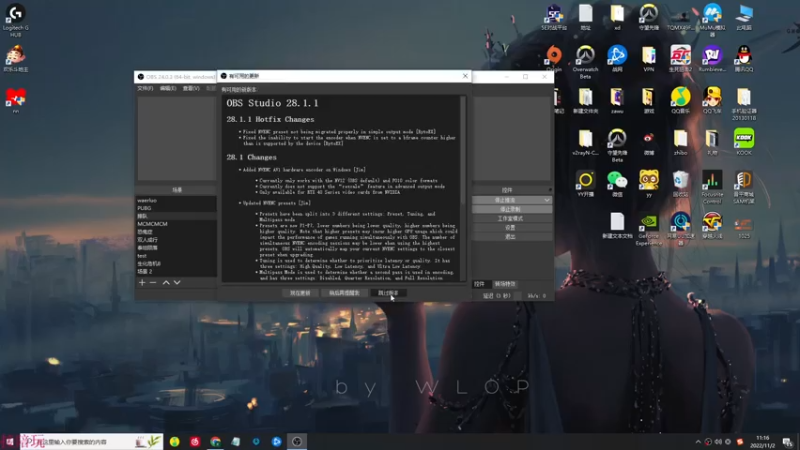Click the OBS taskbar icon

(296, 441)
